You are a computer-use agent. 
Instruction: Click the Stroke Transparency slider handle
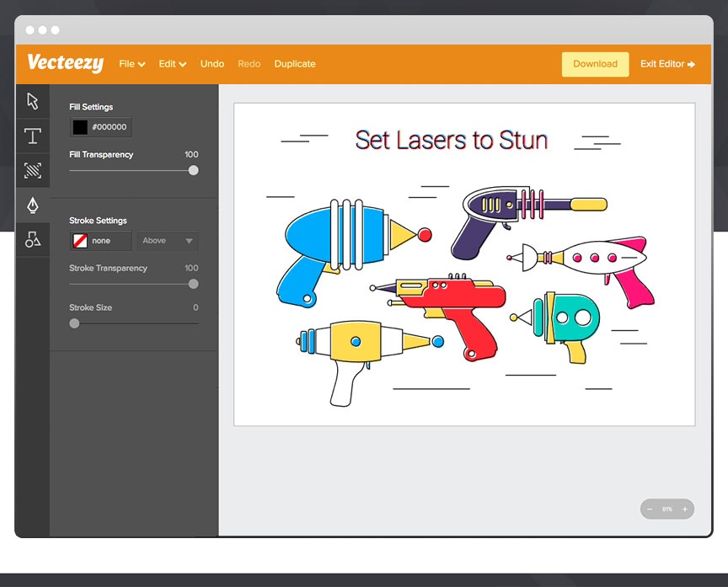pos(194,284)
